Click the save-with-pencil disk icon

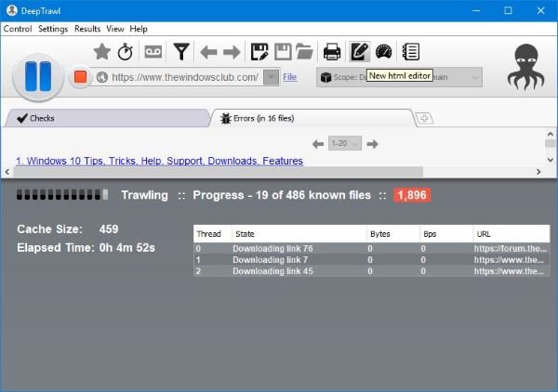point(259,52)
